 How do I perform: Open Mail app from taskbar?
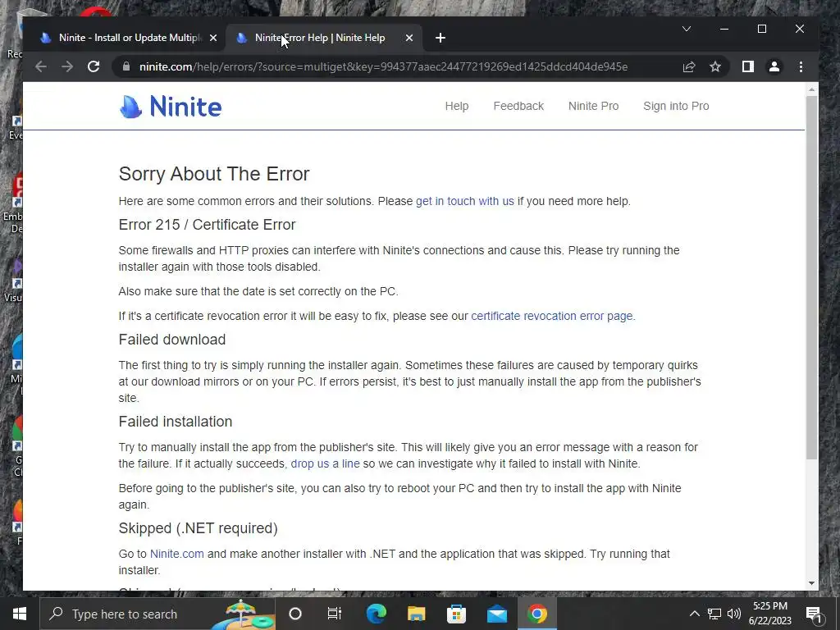(496, 614)
